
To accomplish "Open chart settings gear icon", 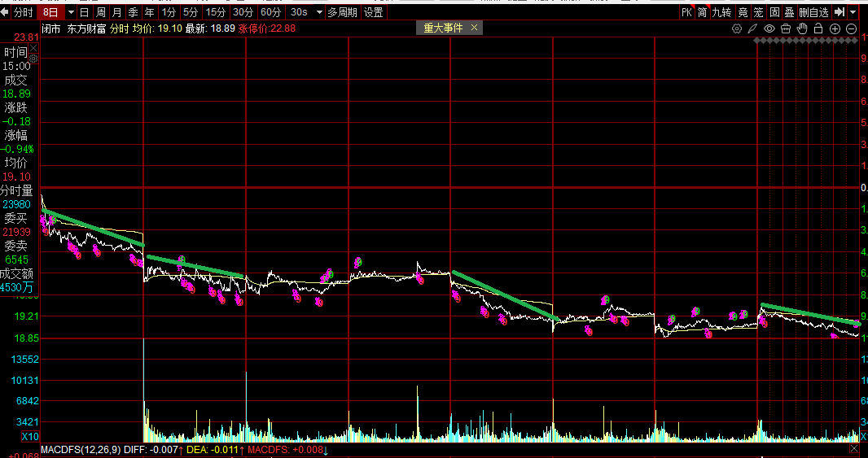I will point(736,28).
